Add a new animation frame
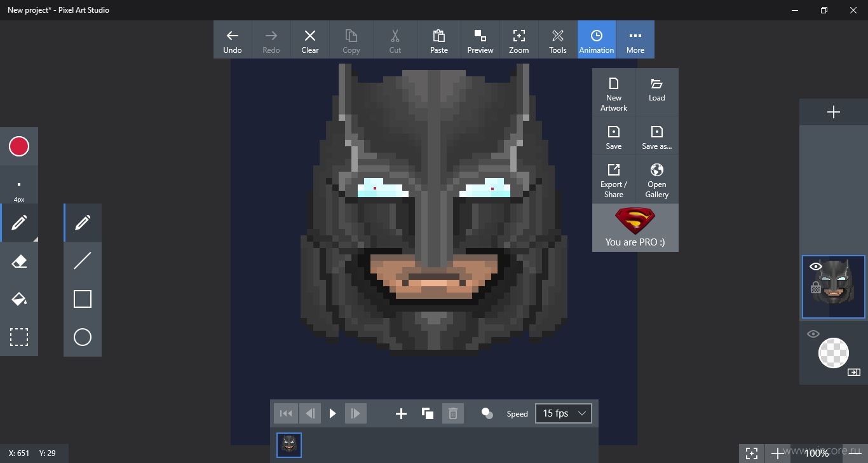The width and height of the screenshot is (868, 463). tap(401, 414)
